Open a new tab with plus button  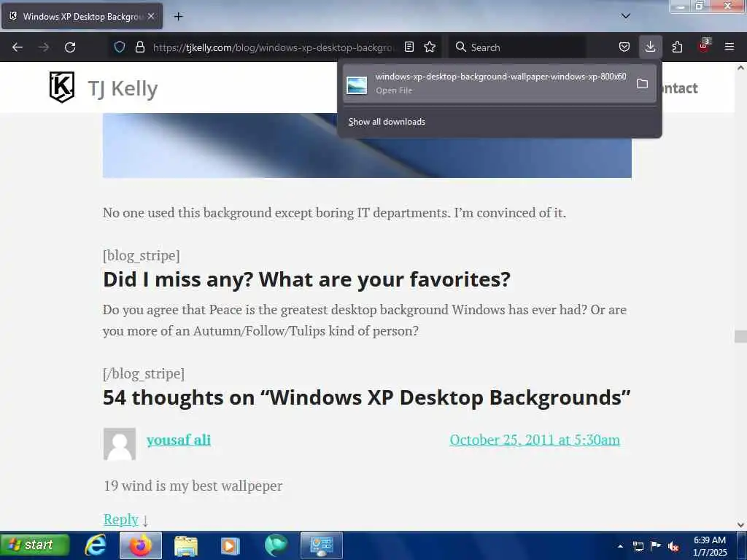click(178, 17)
